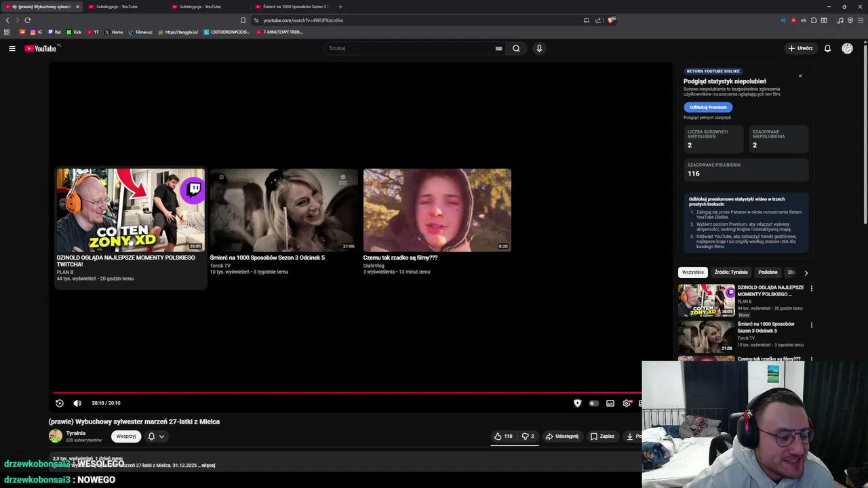Viewport: 868px width, 488px height.
Task: Click the shield icon in player controls
Action: click(x=578, y=403)
